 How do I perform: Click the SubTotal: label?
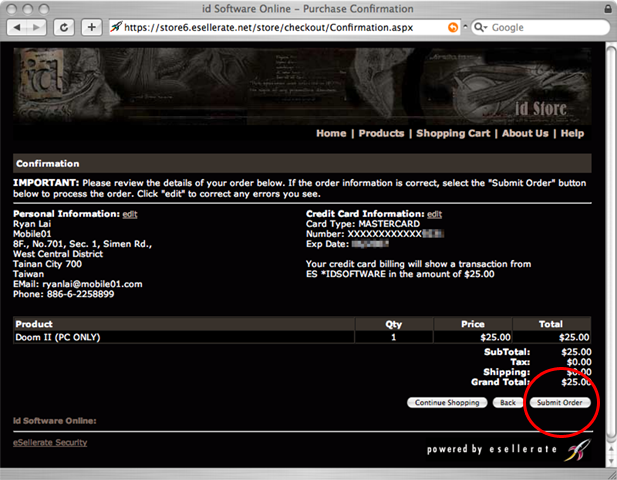(x=507, y=352)
